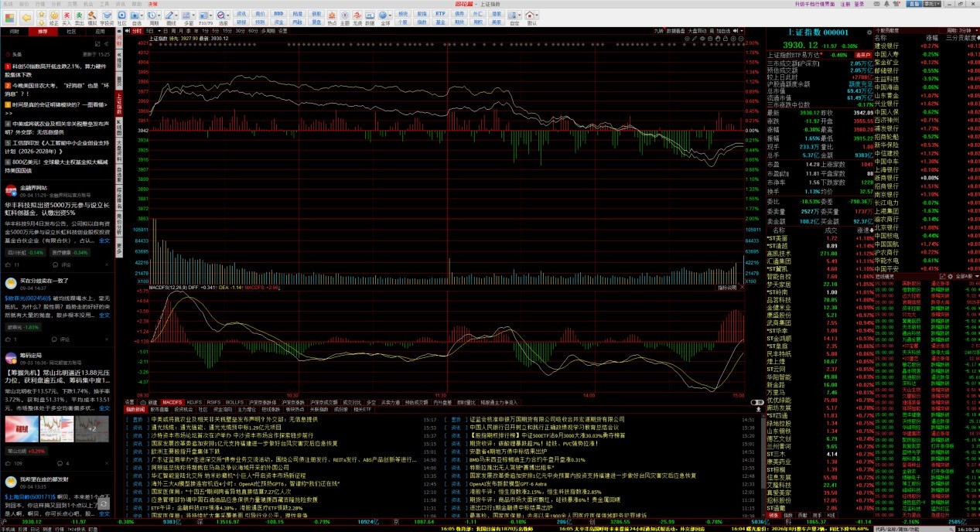Open dropdown arrow beside 全球 icon
This screenshot has width=980, height=532.
(x=390, y=15)
